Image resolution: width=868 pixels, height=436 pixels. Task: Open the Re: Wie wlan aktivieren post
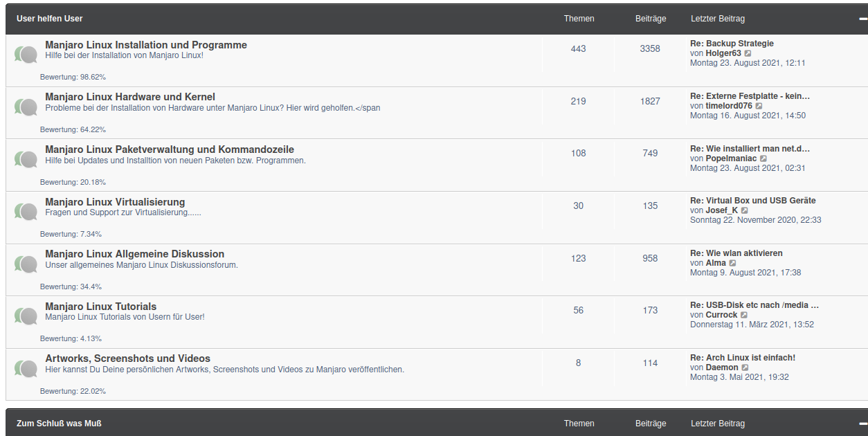736,253
